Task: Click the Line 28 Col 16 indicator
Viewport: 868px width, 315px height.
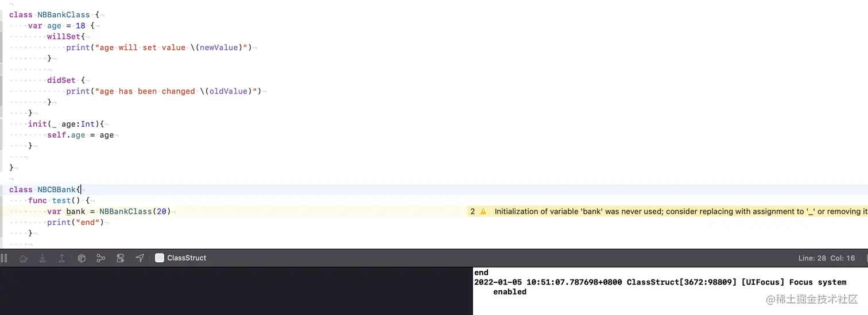Action: [x=827, y=258]
